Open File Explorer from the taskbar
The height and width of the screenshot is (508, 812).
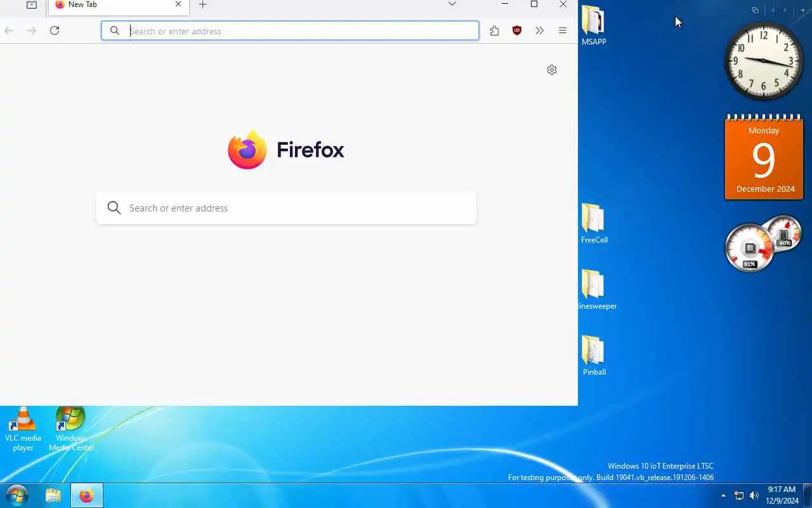click(53, 495)
